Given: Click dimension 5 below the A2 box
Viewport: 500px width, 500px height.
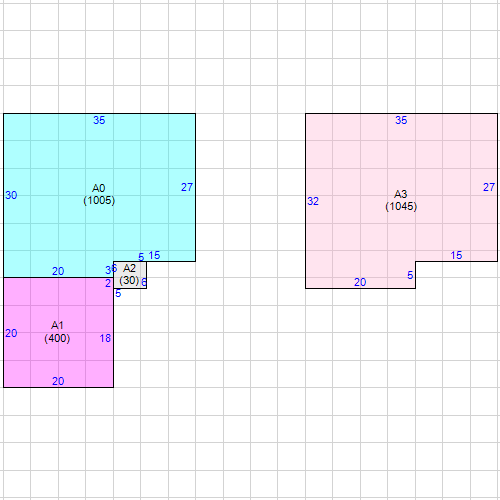Looking at the screenshot, I should (118, 294).
